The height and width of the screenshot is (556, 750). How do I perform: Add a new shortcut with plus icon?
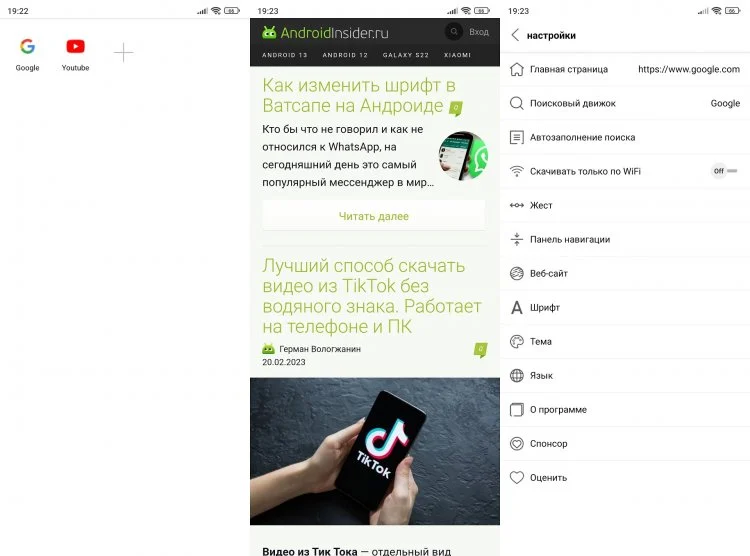123,52
